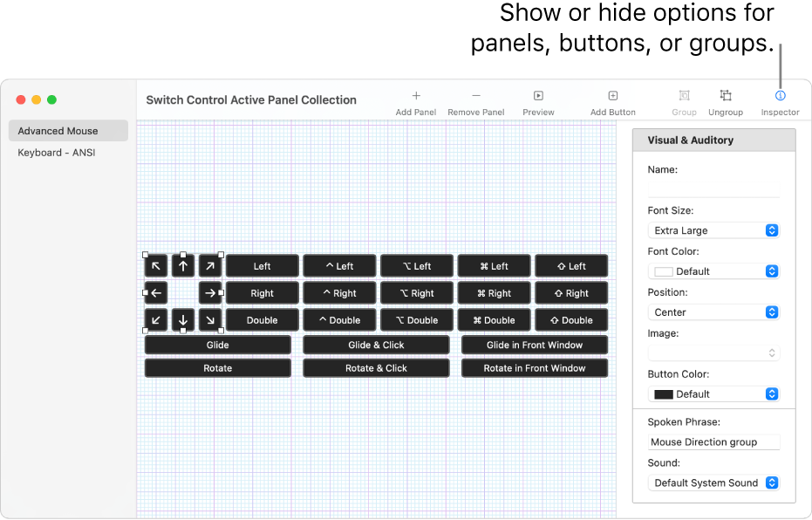Select the Shift Left button
Screen dimensions: 812x520
tap(571, 266)
